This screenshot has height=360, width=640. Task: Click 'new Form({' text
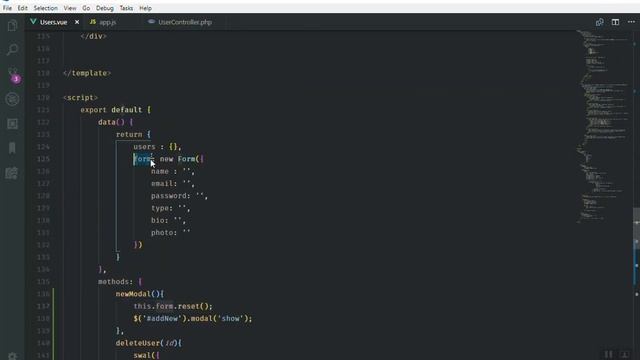click(182, 159)
